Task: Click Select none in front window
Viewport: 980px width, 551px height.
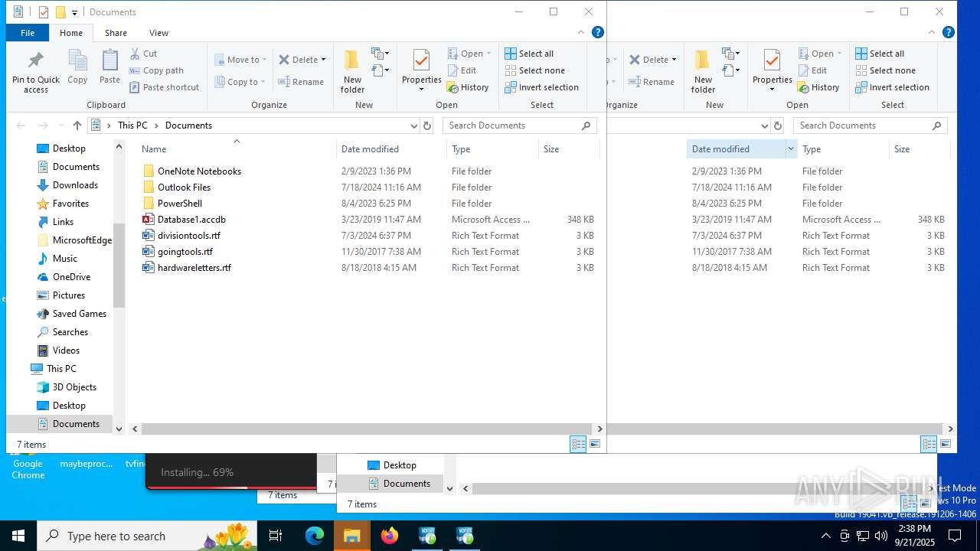Action: (534, 70)
